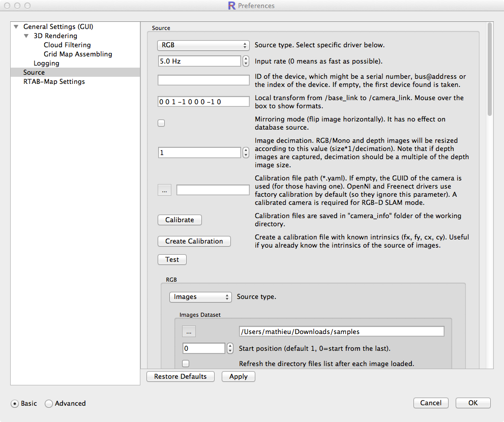
Task: Click the 'Start position (default 1, 0=start from the last).' label
Action: 315,348
